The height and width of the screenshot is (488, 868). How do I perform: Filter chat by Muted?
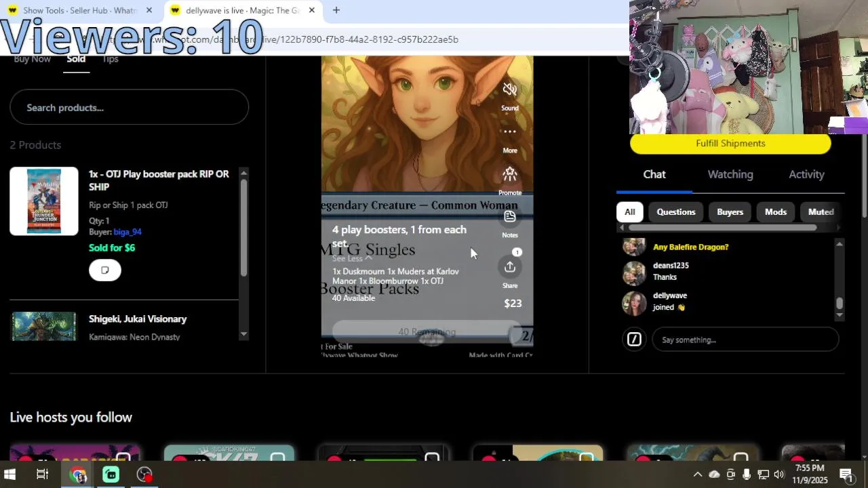pos(821,212)
